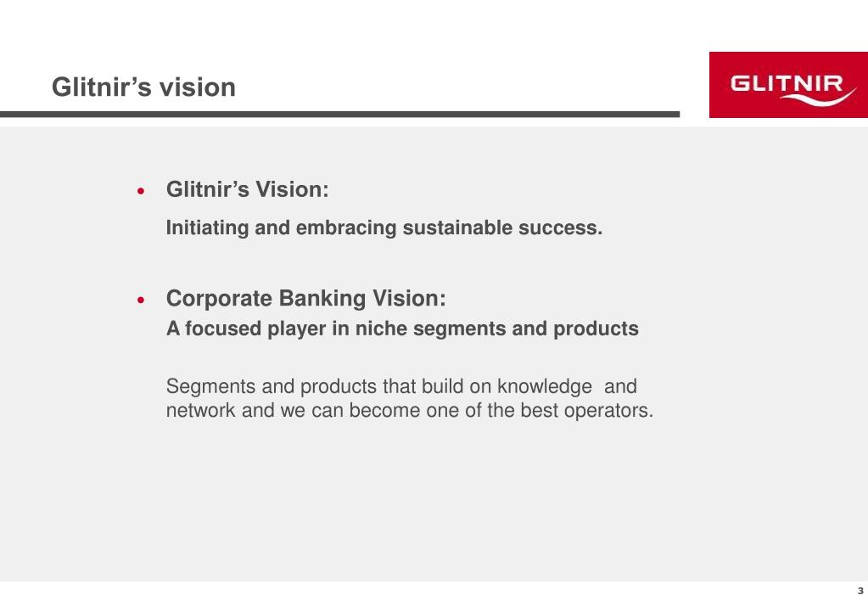Click the slide title "Glitnir's vision"
Screen dimensions: 868x601
coord(143,87)
